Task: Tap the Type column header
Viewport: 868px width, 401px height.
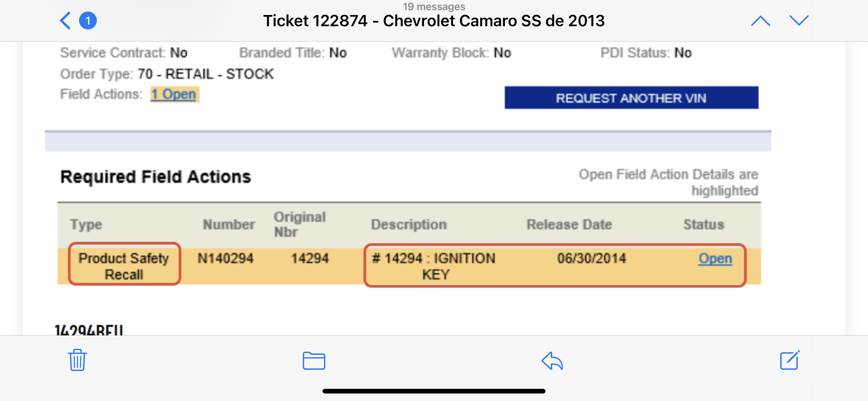Action: point(86,224)
